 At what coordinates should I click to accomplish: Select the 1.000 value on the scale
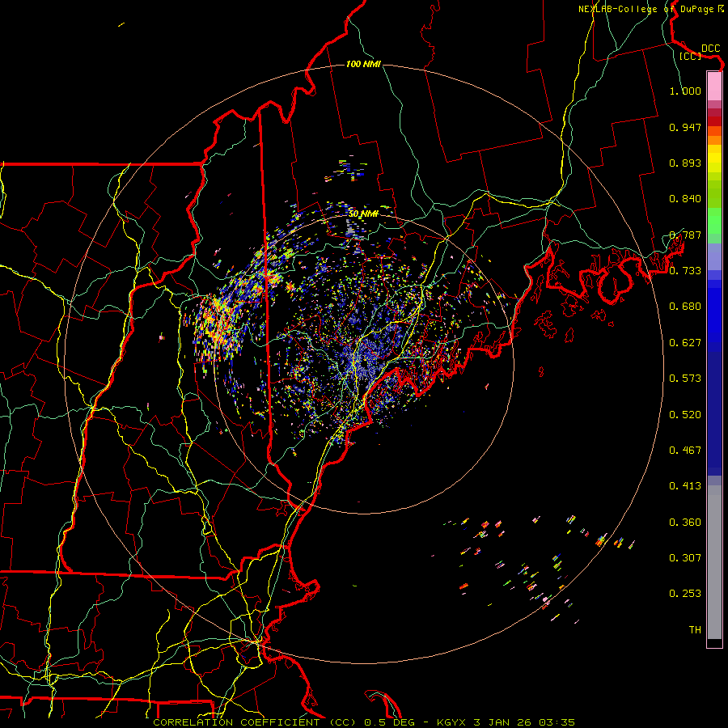click(x=685, y=91)
